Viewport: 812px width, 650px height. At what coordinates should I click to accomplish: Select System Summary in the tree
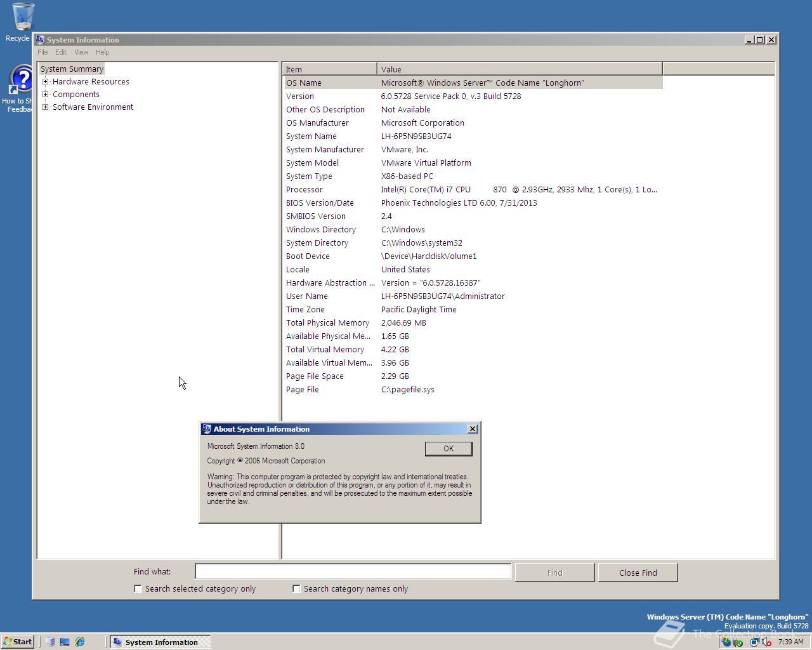(x=72, y=69)
